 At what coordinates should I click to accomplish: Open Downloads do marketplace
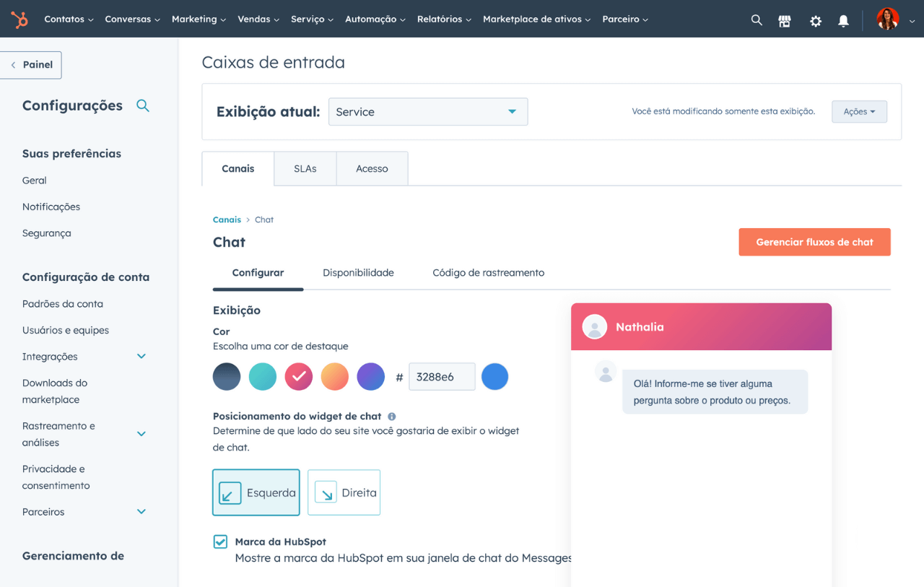coord(55,391)
